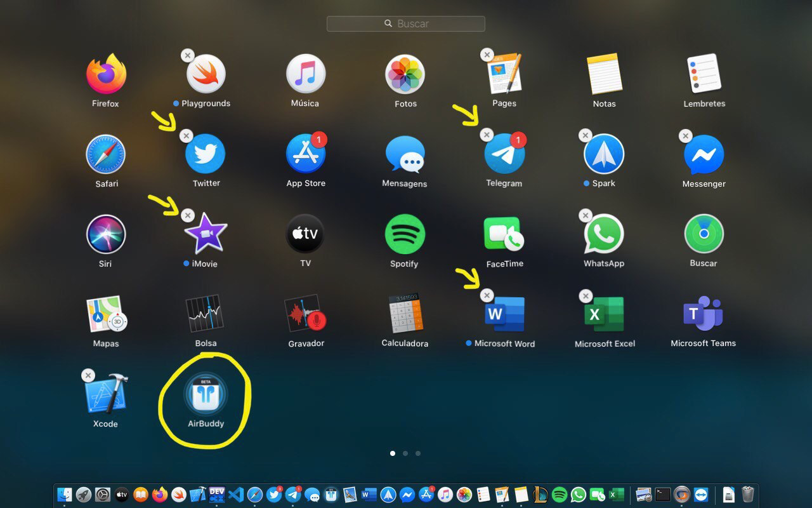Viewport: 812px width, 508px height.
Task: Open FaceTime in the Launchpad grid
Action: coord(504,234)
